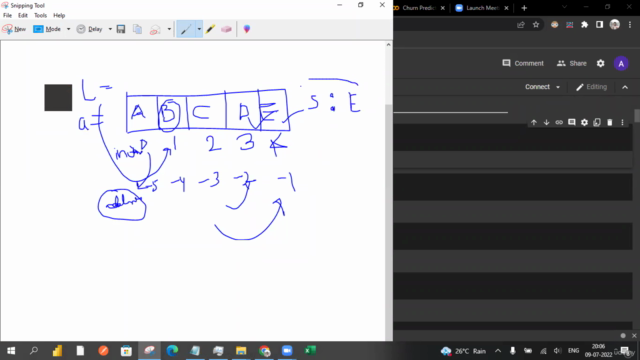Copy link to cell icon
This screenshot has height=360, width=640.
(x=559, y=122)
